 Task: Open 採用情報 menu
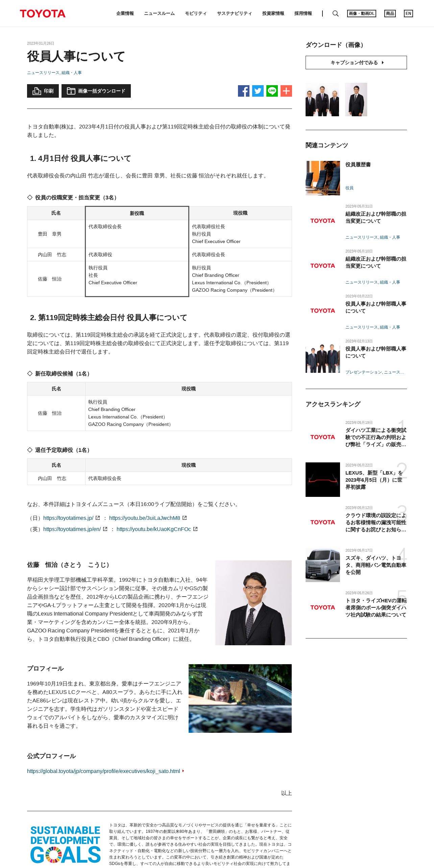click(x=303, y=14)
